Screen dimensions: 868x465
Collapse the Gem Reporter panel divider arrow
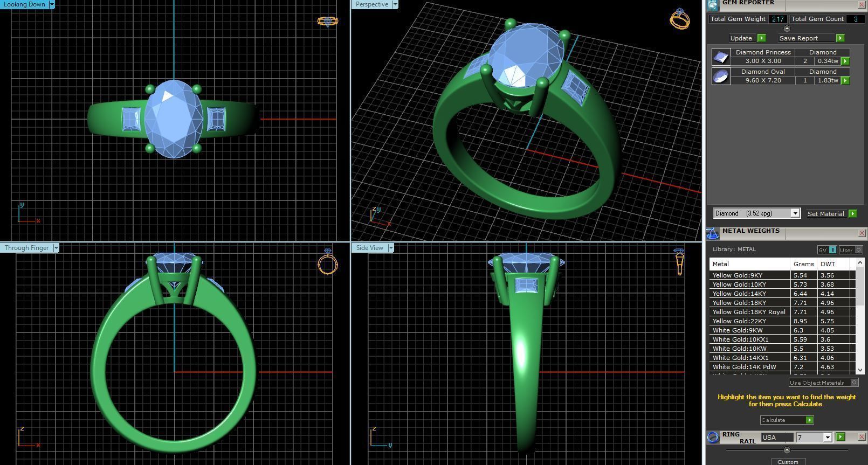point(787,29)
